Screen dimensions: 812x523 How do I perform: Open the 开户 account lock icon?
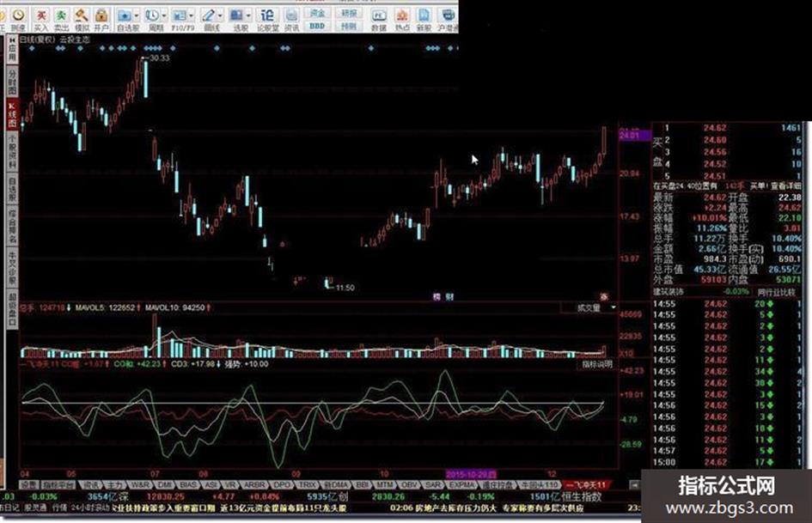click(x=101, y=20)
